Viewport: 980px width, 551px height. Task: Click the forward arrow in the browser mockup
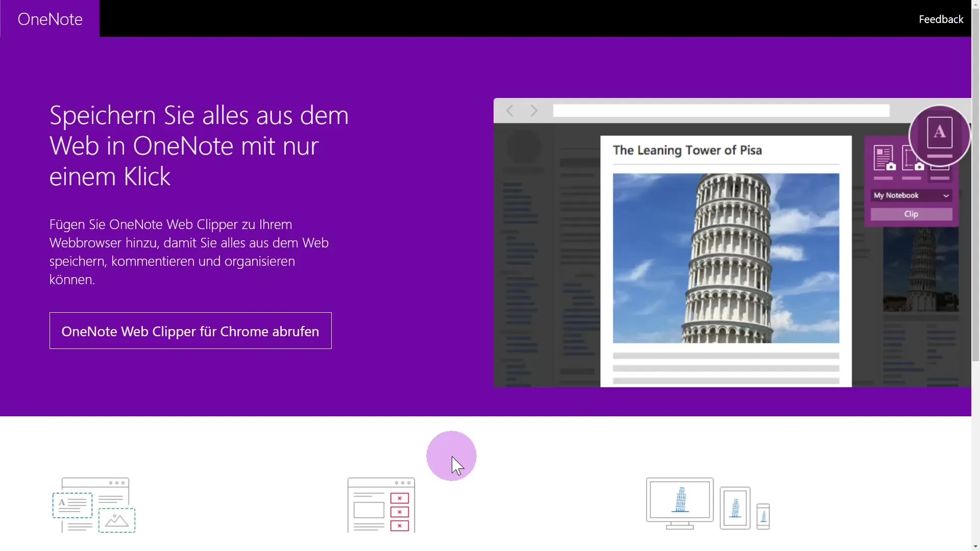coord(534,111)
